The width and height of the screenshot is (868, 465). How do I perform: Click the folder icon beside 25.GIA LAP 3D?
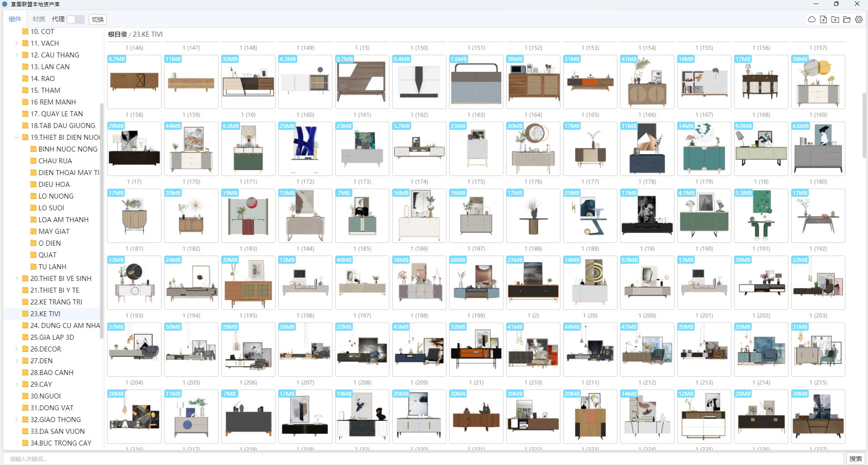25,337
